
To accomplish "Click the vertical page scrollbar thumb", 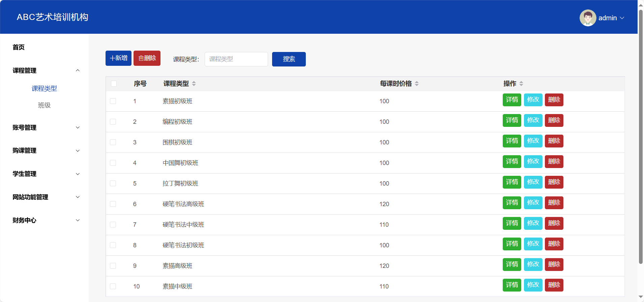I will (x=641, y=135).
